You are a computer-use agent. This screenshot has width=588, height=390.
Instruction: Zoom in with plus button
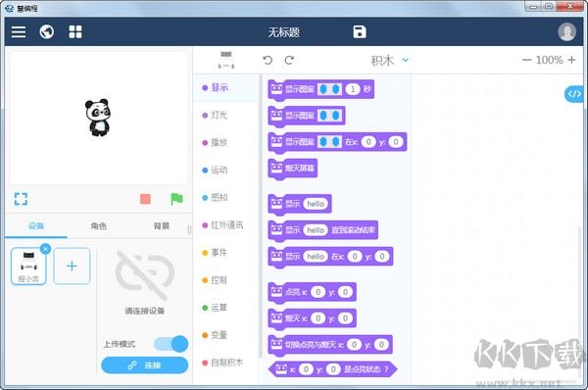click(x=571, y=60)
